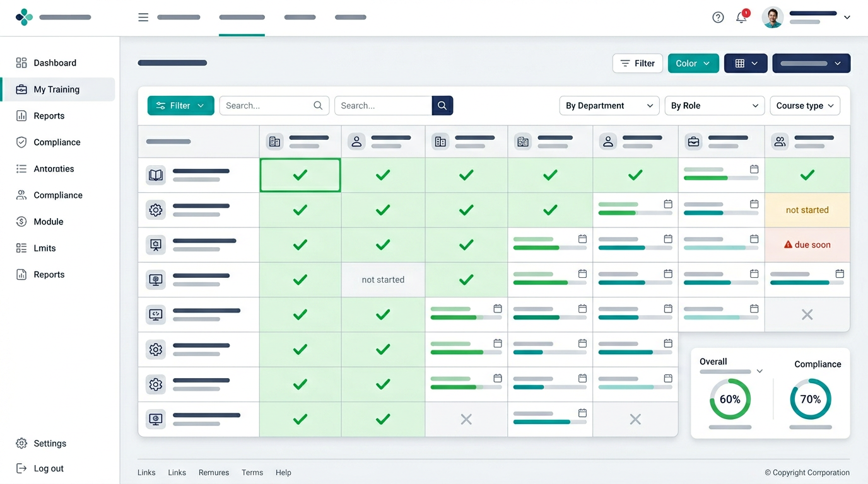Toggle the hamburger menu icon

coord(143,18)
